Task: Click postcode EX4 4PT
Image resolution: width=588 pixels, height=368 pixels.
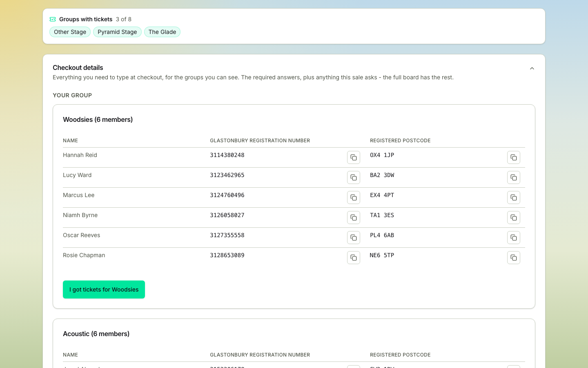Action: click(x=382, y=195)
